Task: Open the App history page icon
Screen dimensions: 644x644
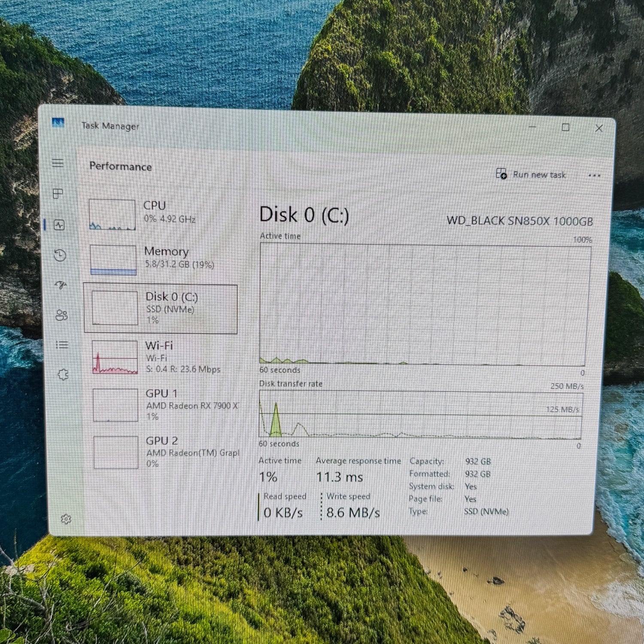Action: tap(60, 255)
